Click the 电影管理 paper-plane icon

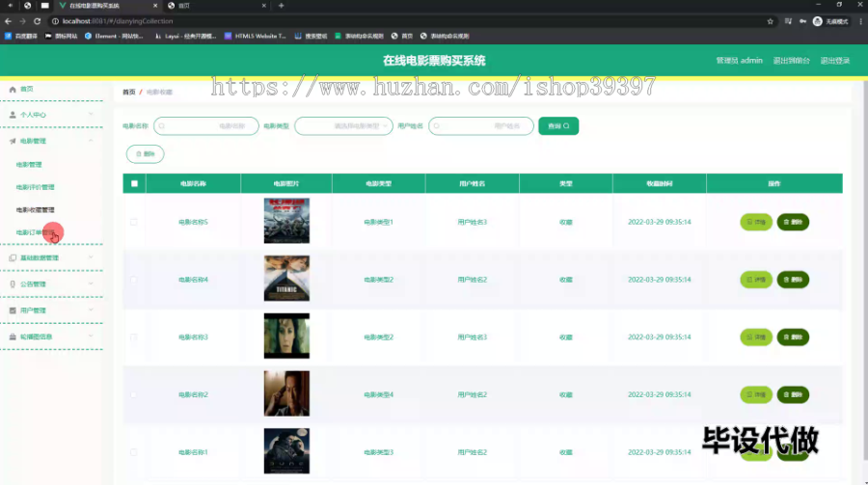(x=13, y=141)
